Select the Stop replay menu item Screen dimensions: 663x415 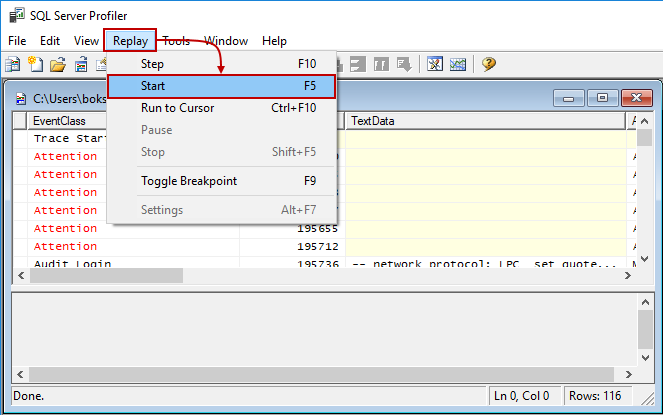click(222, 152)
